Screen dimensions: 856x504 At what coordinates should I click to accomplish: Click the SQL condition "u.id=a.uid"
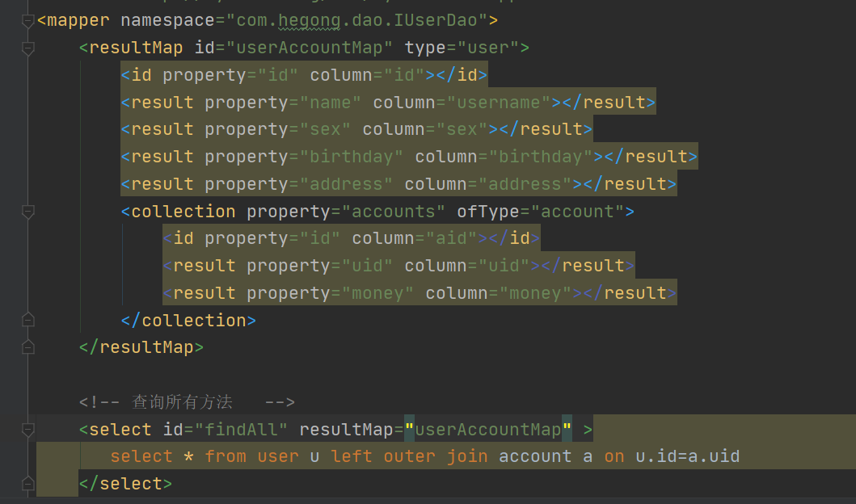point(688,456)
